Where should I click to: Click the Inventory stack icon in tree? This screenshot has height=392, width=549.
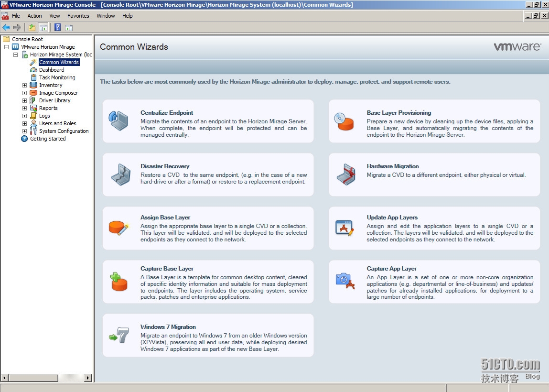pyautogui.click(x=33, y=85)
